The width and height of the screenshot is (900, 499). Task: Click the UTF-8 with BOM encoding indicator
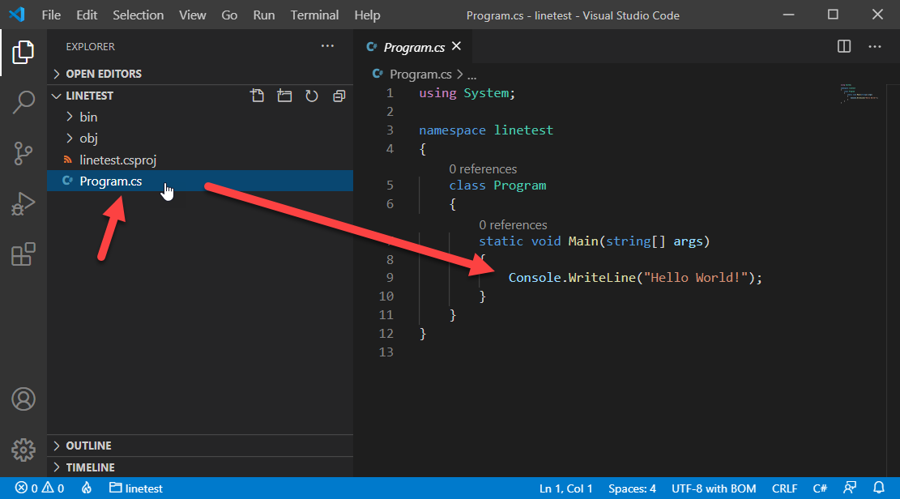tap(714, 489)
